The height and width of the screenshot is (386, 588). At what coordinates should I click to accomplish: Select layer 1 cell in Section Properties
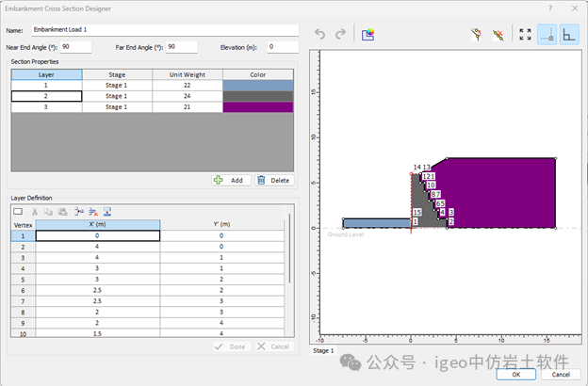(46, 86)
